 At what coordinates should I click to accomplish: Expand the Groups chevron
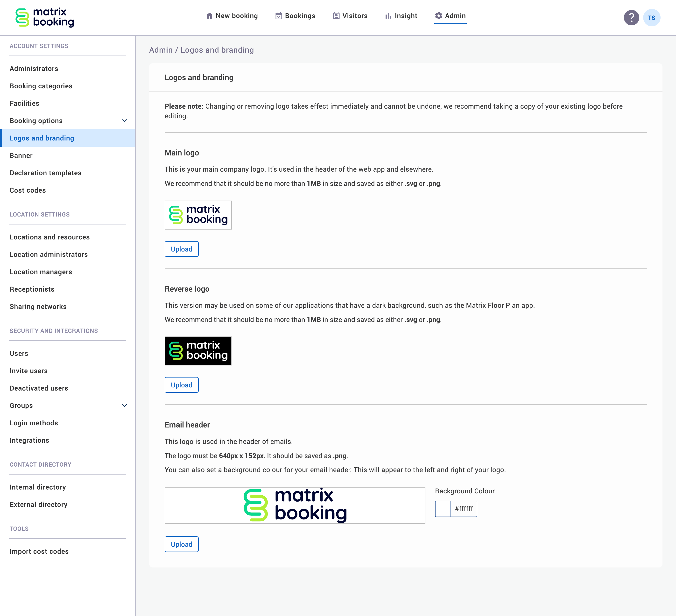point(124,406)
